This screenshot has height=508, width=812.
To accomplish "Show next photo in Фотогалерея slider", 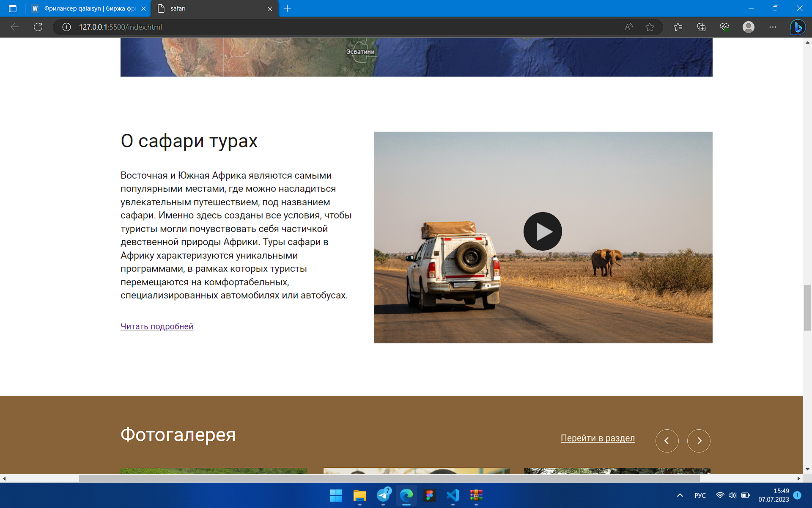I will point(699,441).
